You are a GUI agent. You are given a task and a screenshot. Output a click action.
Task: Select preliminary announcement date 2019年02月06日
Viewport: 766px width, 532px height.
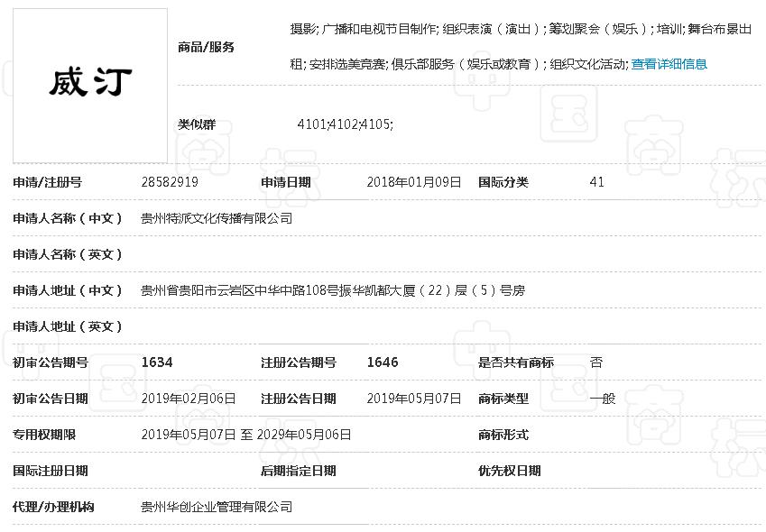(x=188, y=399)
